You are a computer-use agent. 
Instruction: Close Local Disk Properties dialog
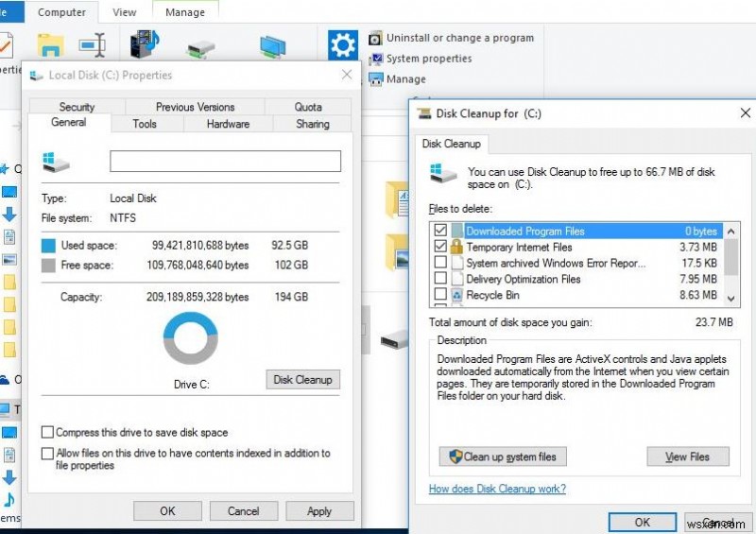tap(347, 75)
